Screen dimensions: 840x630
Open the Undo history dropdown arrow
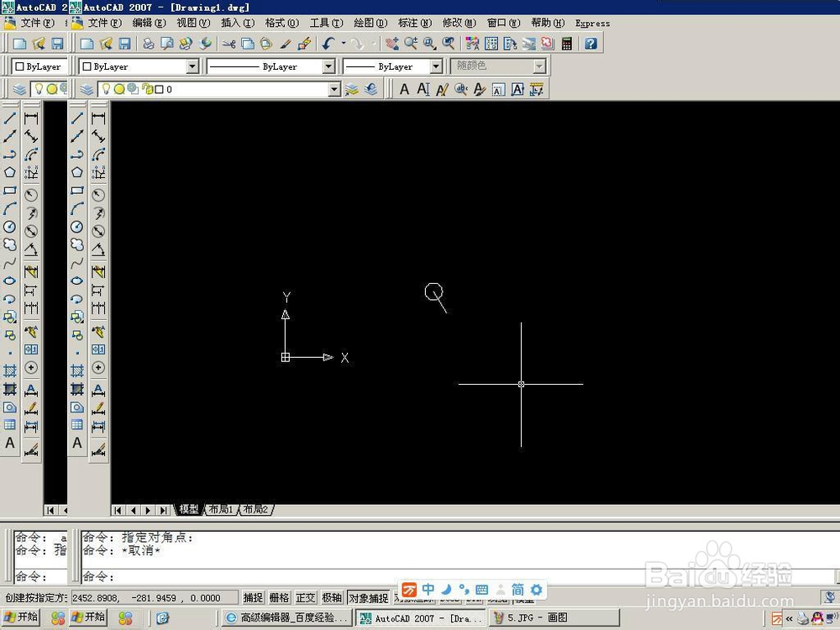click(344, 44)
